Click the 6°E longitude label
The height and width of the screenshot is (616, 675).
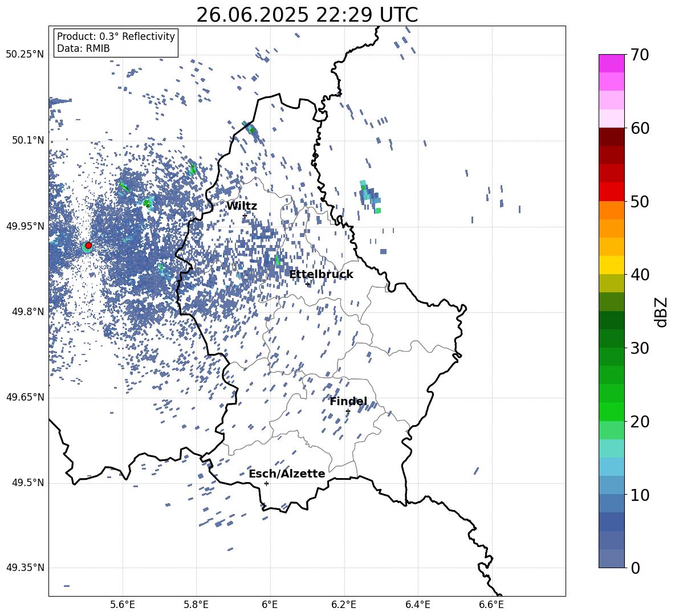270,605
